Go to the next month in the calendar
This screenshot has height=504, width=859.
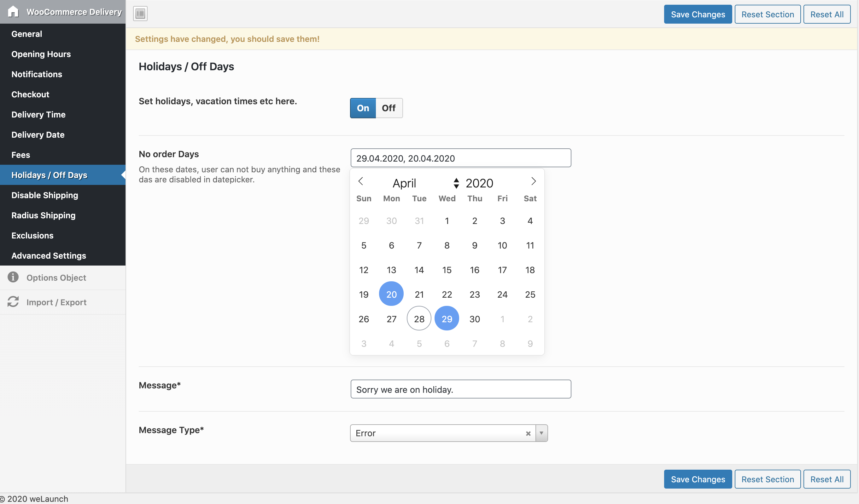coord(534,181)
